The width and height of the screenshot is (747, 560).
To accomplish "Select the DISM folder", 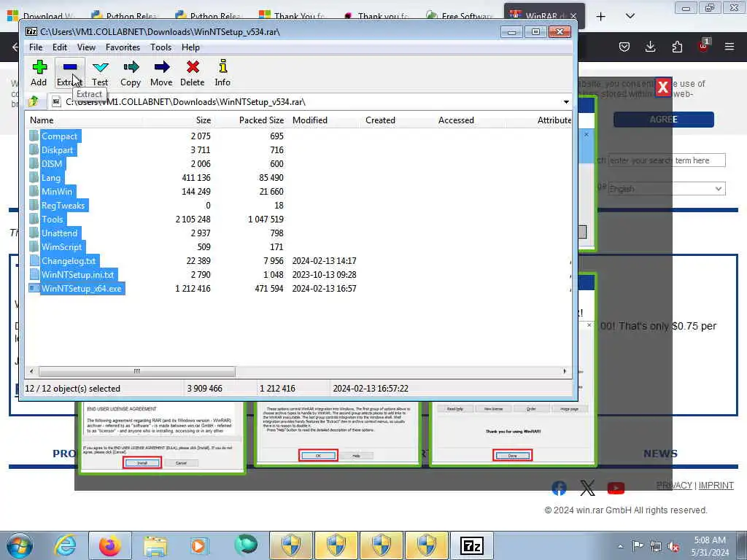I will click(x=52, y=164).
